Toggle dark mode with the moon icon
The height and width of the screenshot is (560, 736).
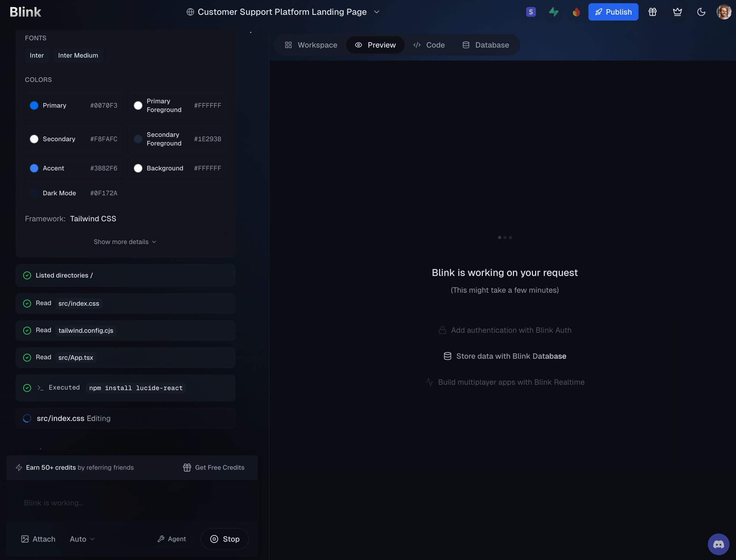point(701,12)
